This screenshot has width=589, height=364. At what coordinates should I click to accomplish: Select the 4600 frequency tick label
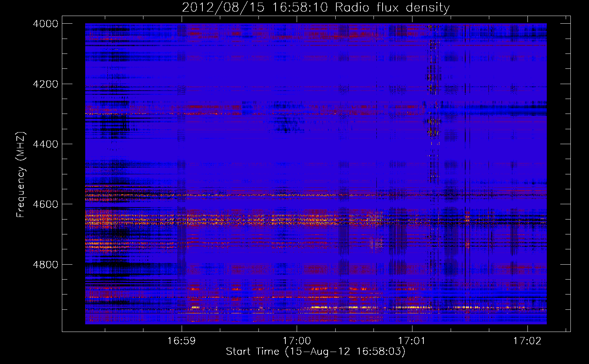tap(46, 204)
